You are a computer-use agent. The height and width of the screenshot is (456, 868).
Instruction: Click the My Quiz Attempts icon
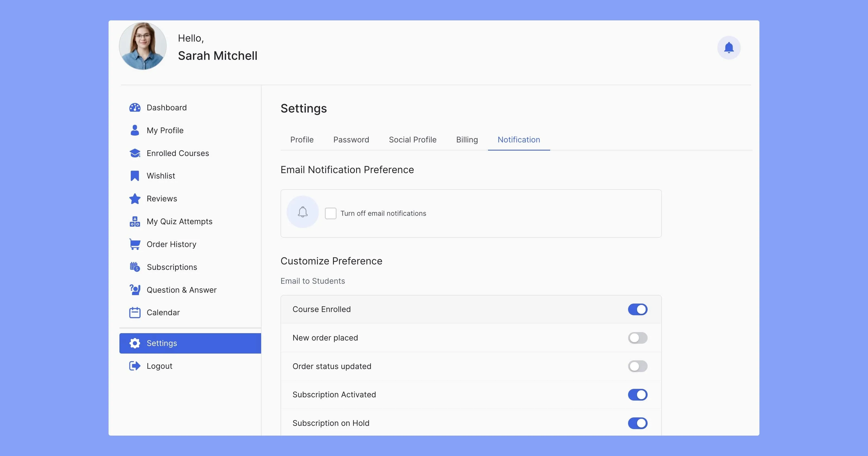134,221
